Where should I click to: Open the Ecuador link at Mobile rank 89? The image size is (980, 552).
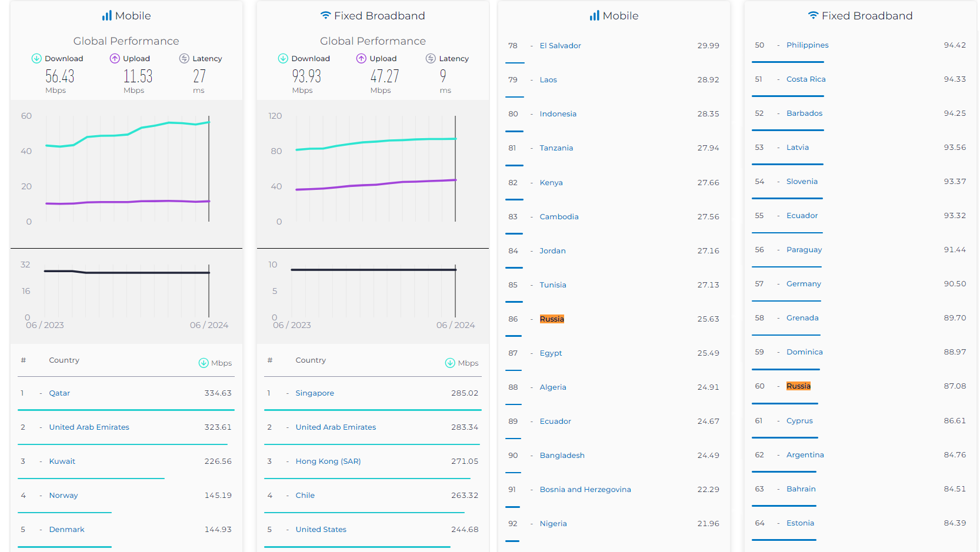[555, 421]
